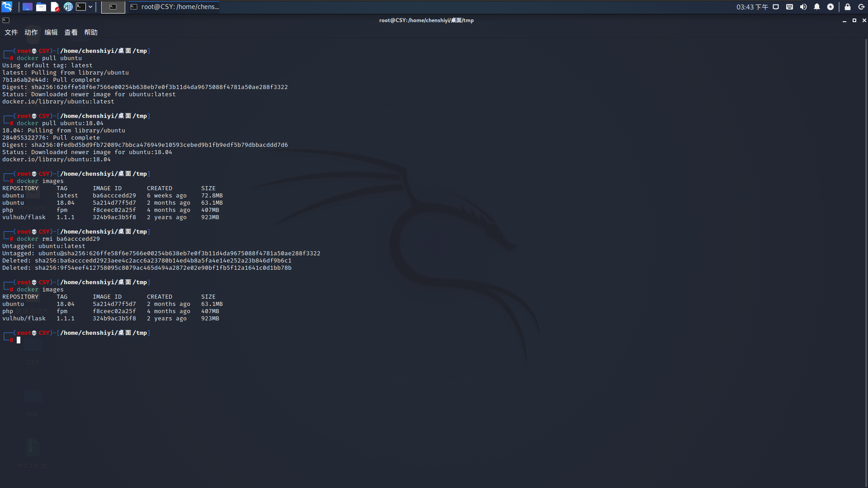Launch the text editor from panel

[x=55, y=7]
